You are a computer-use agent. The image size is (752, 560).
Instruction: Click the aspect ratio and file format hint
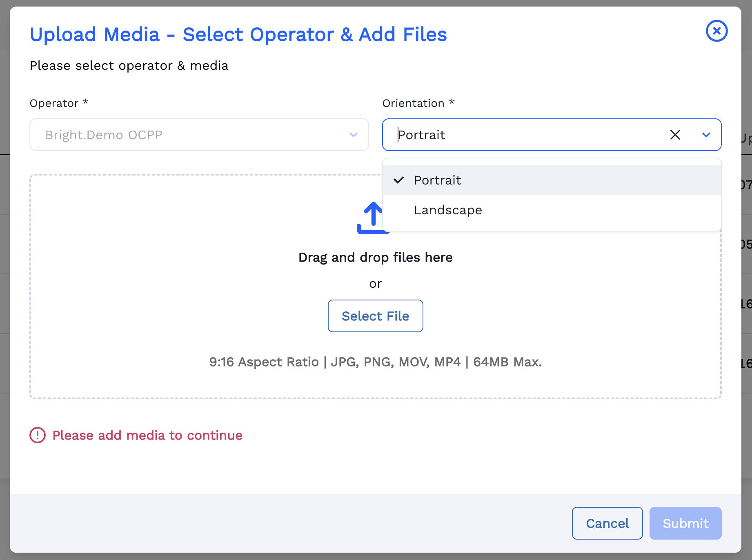click(375, 362)
